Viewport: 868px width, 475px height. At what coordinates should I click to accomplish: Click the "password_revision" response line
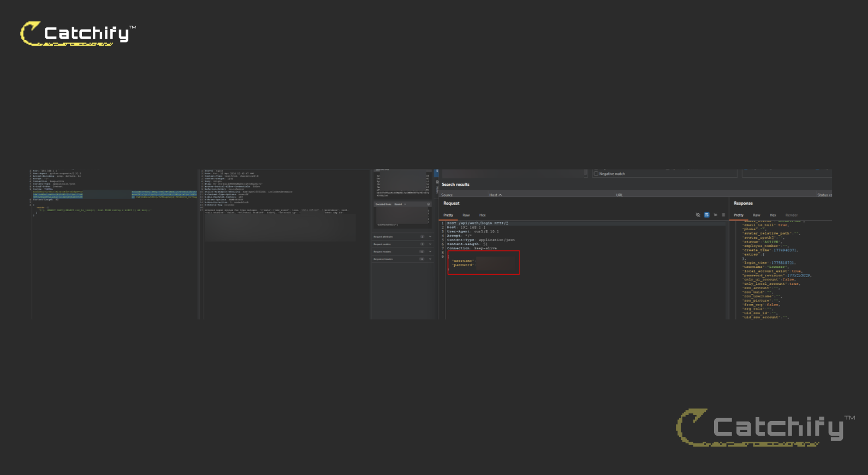pyautogui.click(x=777, y=275)
